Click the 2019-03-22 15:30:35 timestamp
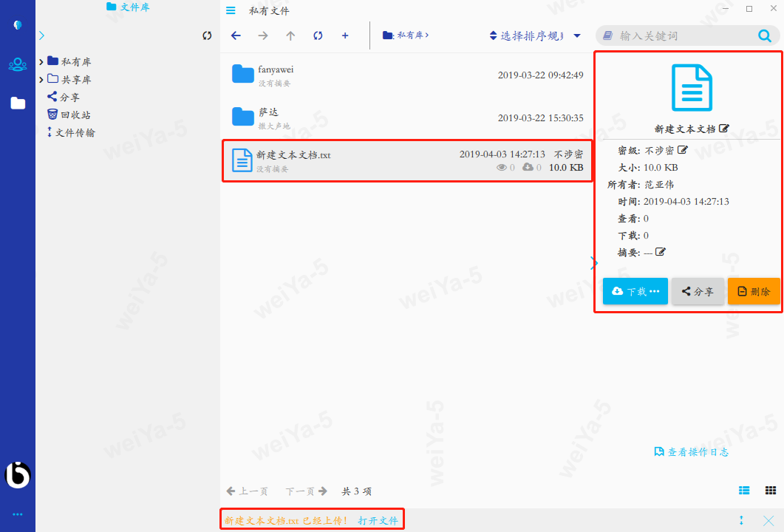Screen dimensions: 784x532 540,118
